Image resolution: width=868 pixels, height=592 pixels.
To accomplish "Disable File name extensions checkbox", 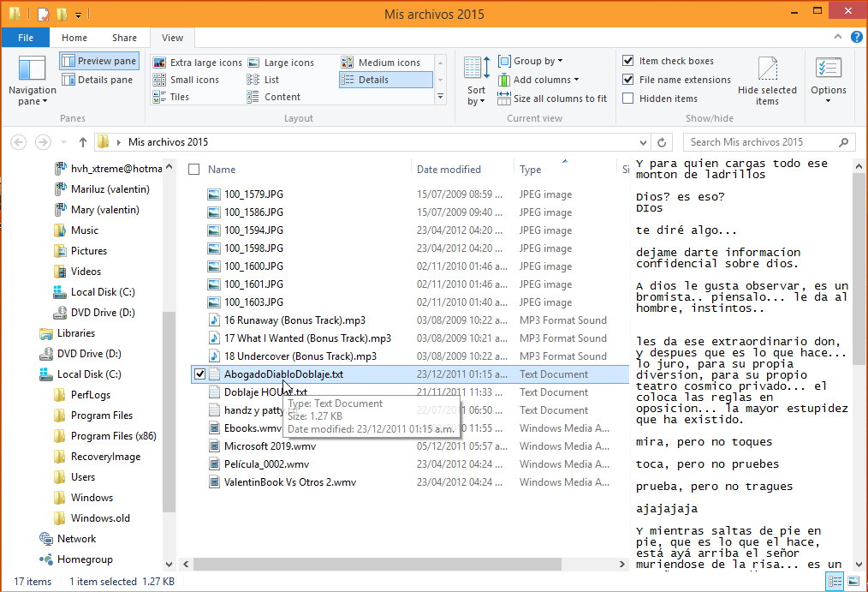I will click(628, 80).
